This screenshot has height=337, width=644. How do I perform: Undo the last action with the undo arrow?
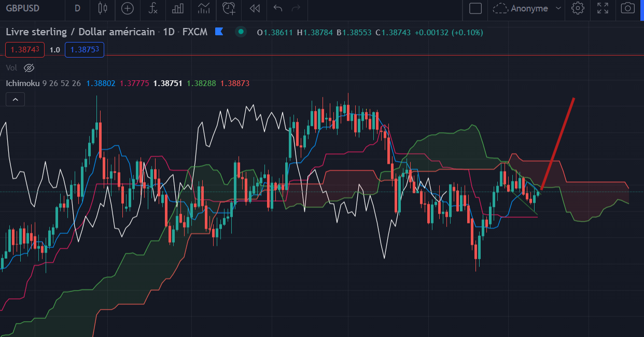(x=278, y=8)
